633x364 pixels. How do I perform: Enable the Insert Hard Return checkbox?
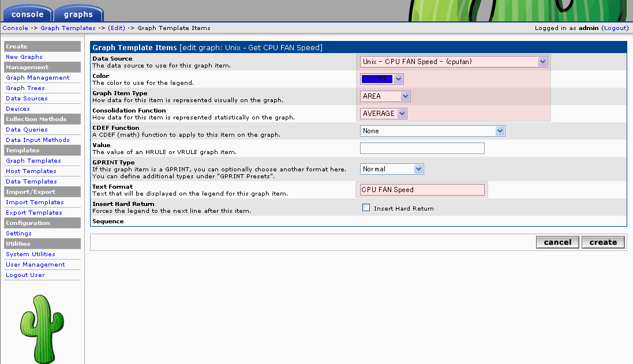coord(366,208)
